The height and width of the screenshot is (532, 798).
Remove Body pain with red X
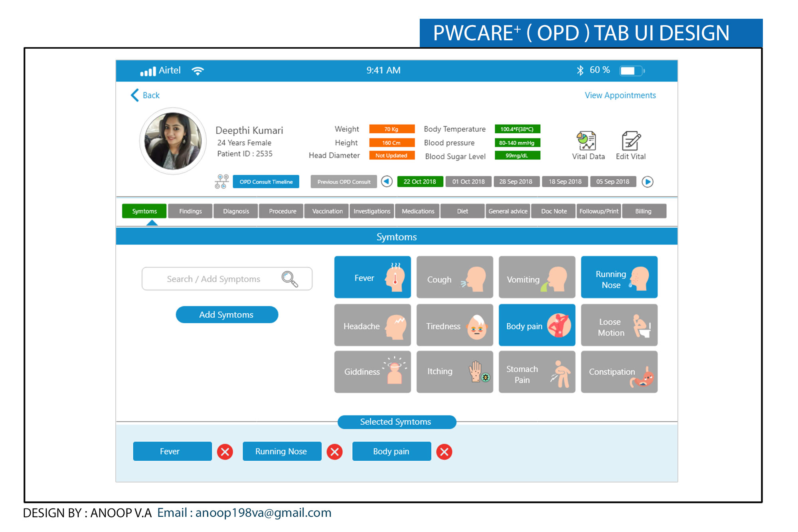[x=444, y=452]
